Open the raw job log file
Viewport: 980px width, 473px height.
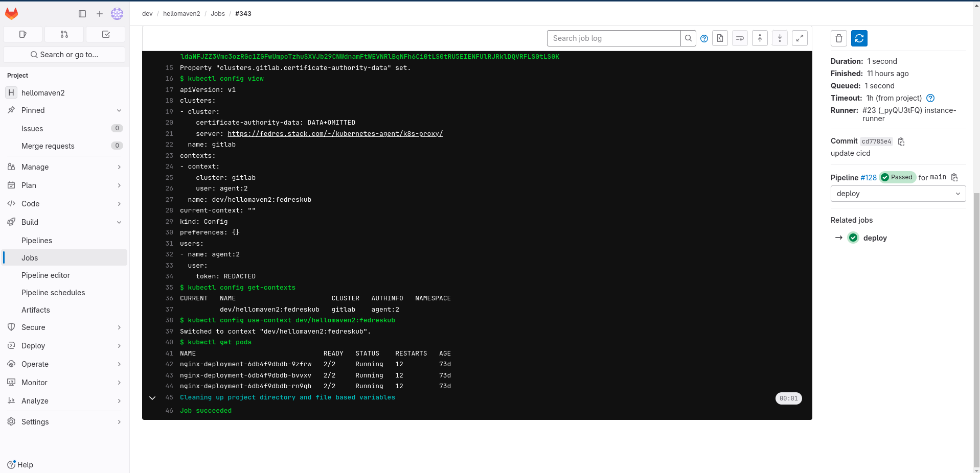720,38
